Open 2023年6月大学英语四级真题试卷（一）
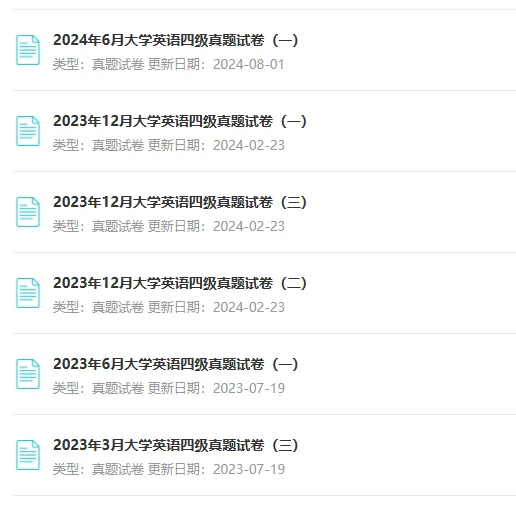Screen dimensions: 516x516 point(176,364)
